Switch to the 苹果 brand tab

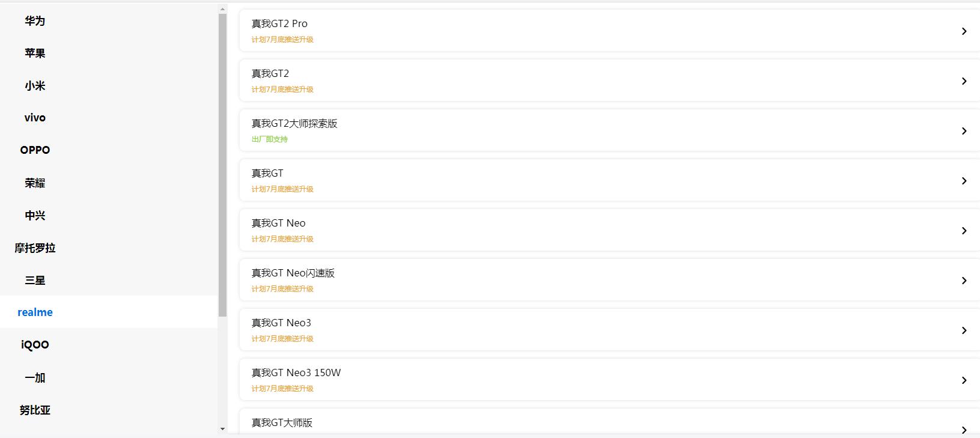pyautogui.click(x=35, y=53)
